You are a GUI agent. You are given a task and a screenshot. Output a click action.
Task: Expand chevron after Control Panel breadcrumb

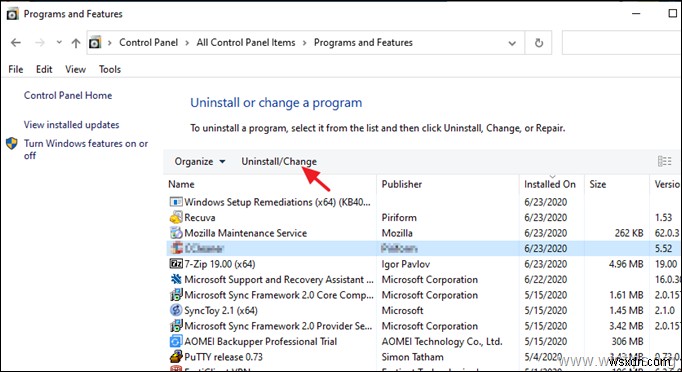pyautogui.click(x=187, y=43)
